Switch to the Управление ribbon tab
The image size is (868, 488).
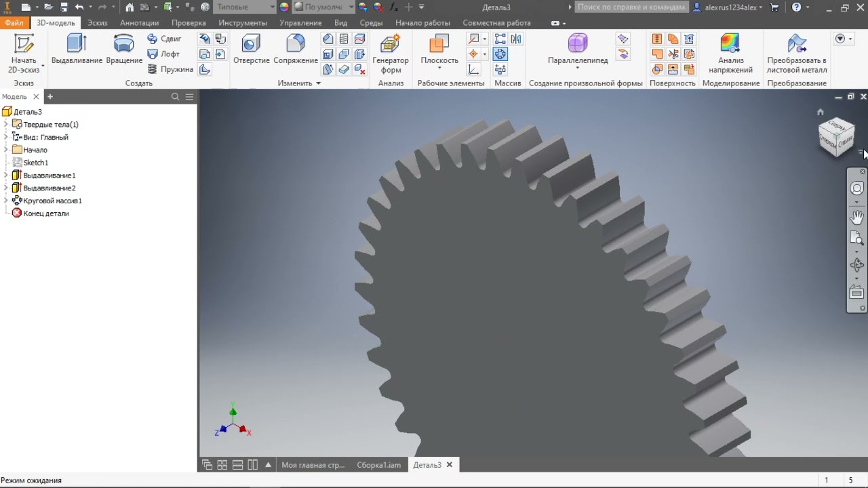300,22
